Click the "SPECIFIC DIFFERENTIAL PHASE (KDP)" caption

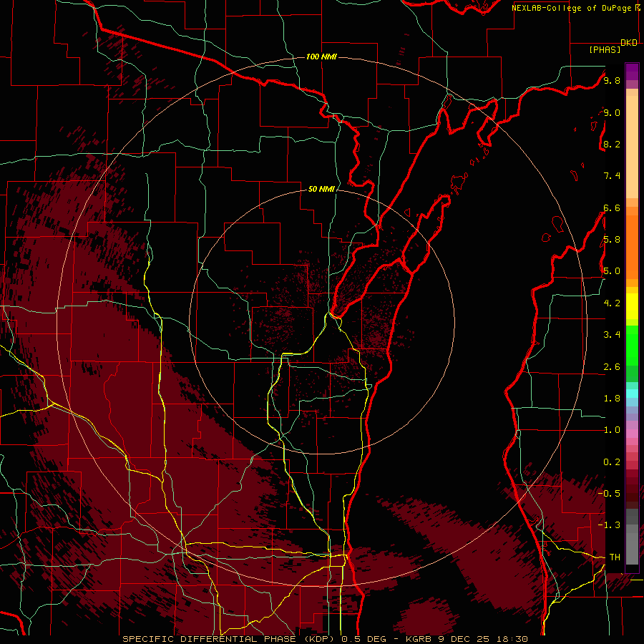[x=230, y=639]
